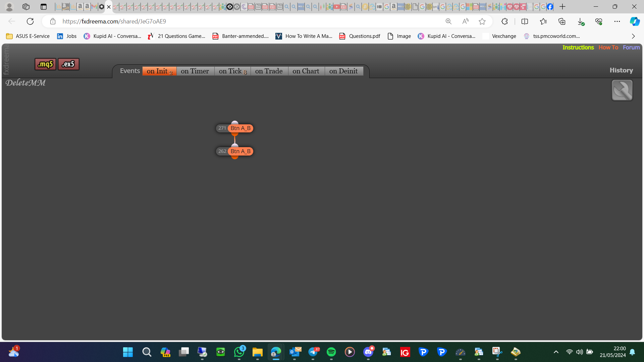
Task: Open a new browser tab
Action: [x=562, y=7]
